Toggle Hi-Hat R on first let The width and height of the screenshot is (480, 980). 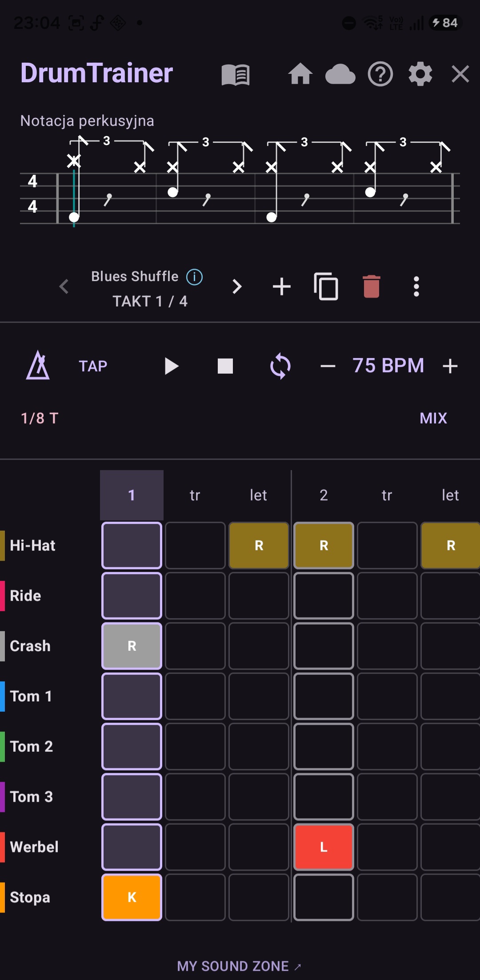tap(259, 545)
